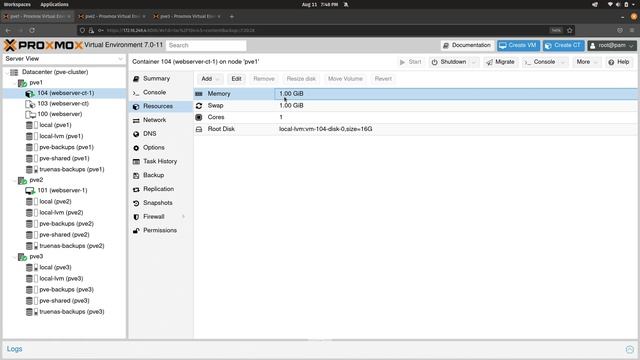Click Create CT button
640x360 pixels.
(563, 45)
